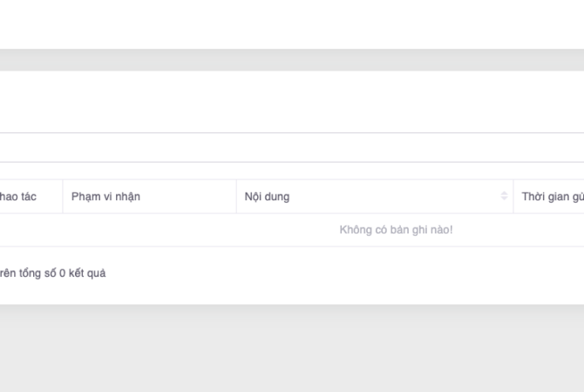Click the Thao tác column header
Image resolution: width=584 pixels, height=392 pixels.
(x=19, y=197)
